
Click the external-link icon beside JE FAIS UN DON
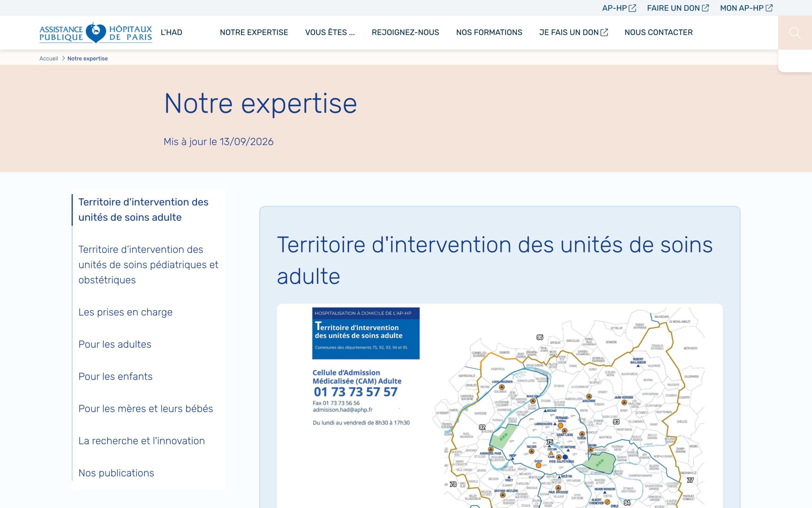coord(604,32)
